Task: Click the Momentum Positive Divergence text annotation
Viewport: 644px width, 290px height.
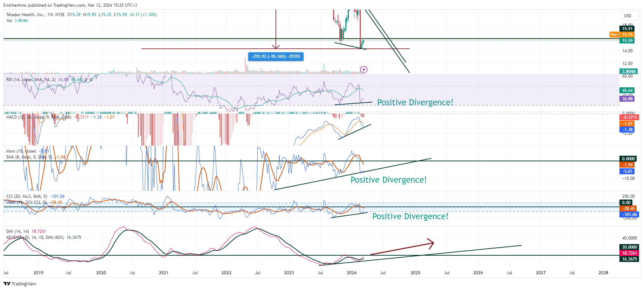Action: coord(389,180)
